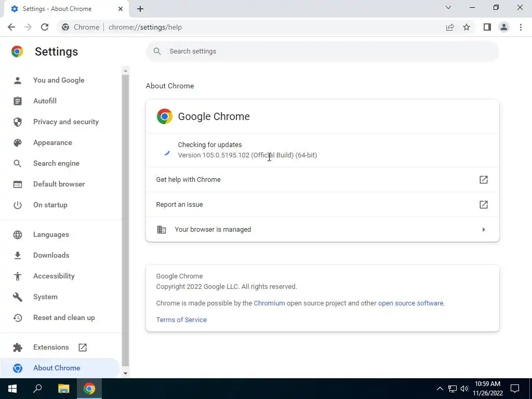This screenshot has width=532, height=399.
Task: Open Search engine settings
Action: click(56, 163)
